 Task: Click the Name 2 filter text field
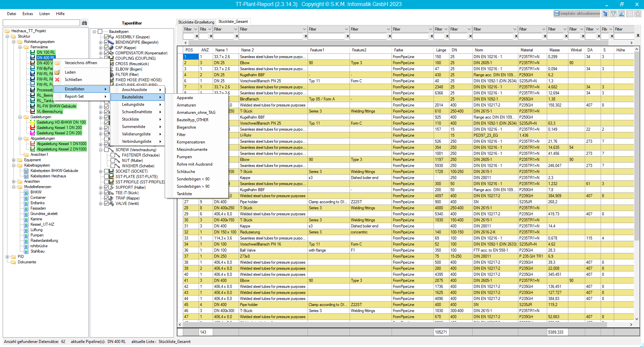271,36
